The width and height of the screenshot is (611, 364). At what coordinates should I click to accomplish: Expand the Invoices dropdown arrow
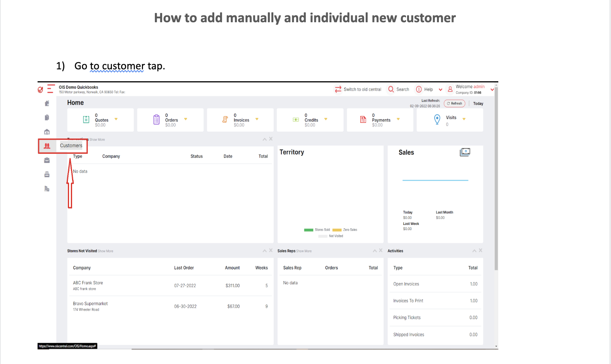click(x=257, y=119)
